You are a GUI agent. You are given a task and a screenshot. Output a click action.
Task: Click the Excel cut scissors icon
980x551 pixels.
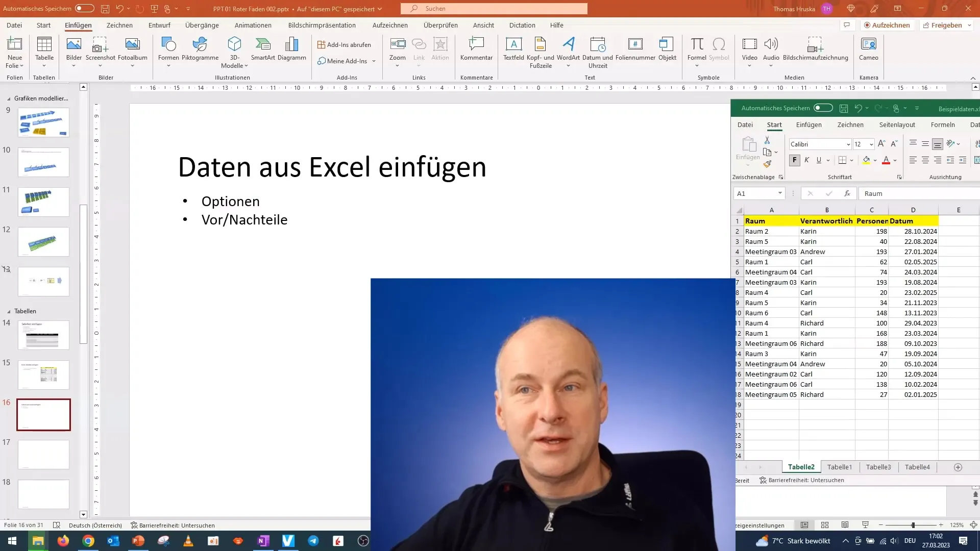pos(767,140)
